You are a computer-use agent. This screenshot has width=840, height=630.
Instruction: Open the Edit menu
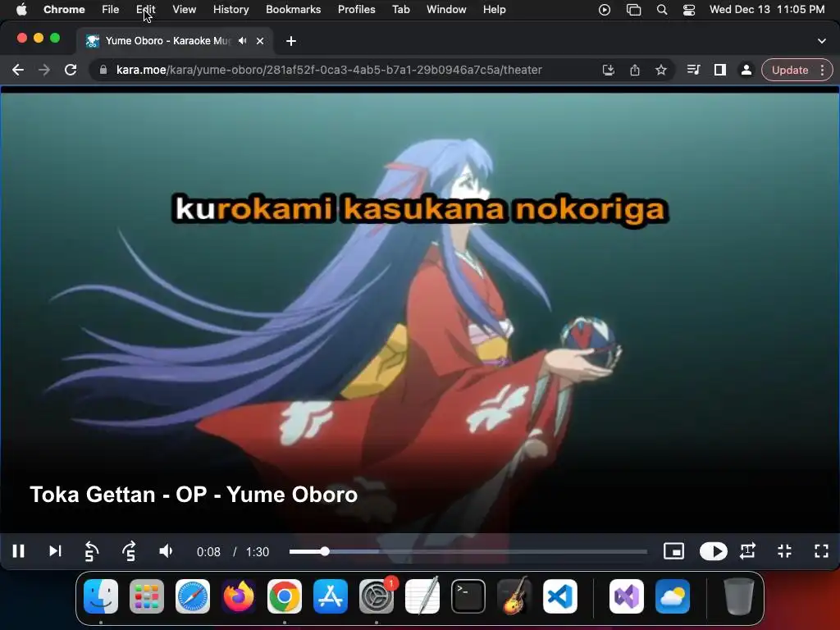point(146,10)
